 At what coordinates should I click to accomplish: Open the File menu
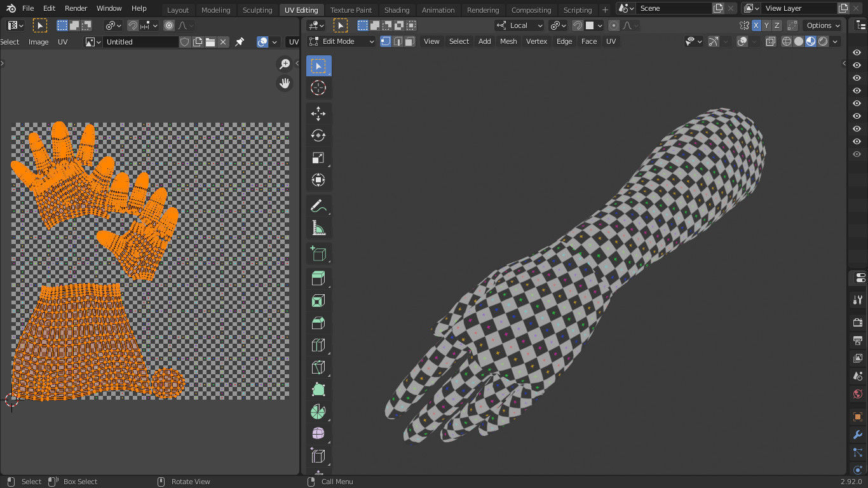28,8
